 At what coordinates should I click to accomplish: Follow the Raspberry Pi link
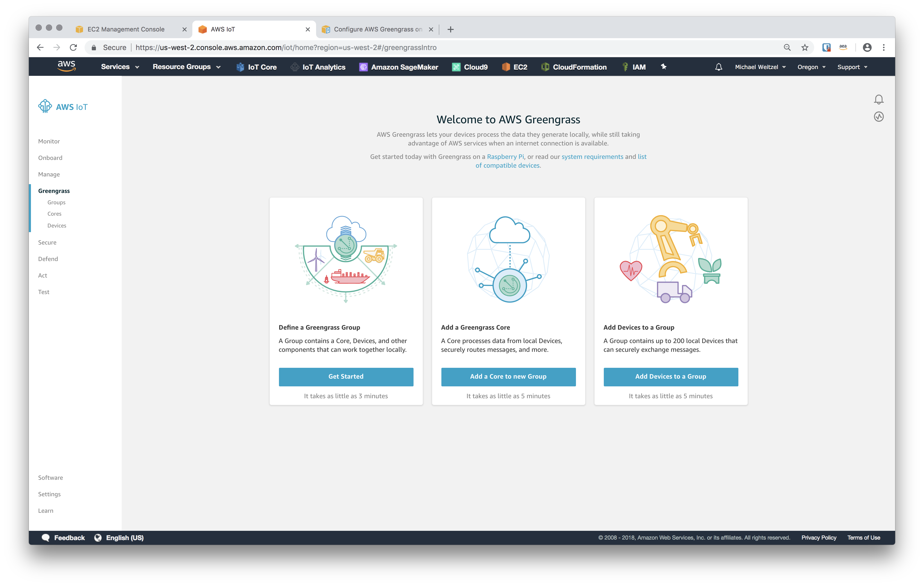(505, 157)
